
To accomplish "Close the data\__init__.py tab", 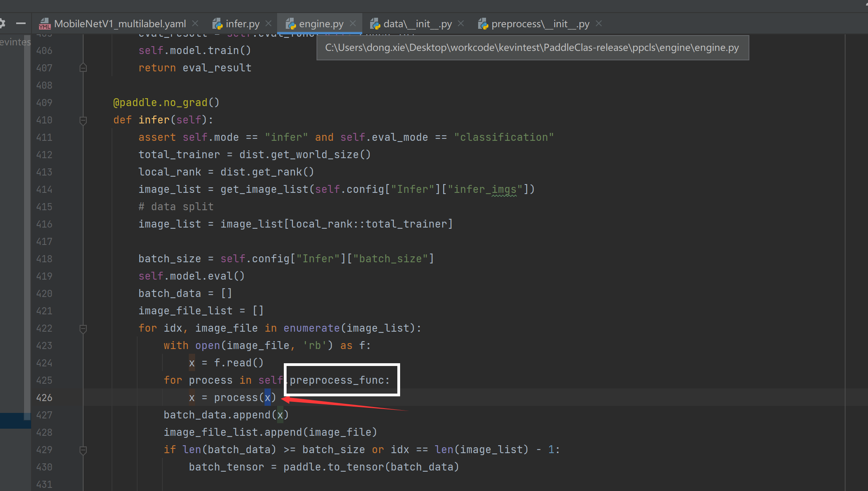I will tap(461, 23).
